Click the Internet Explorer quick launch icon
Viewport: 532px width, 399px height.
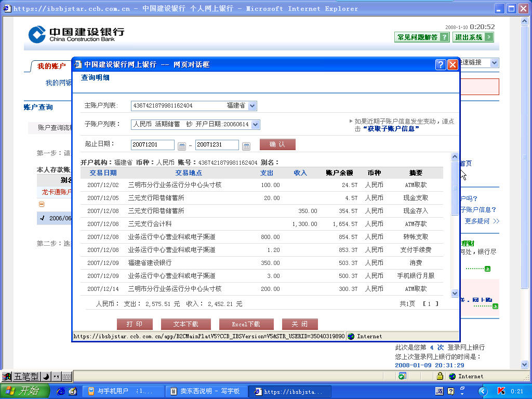click(x=61, y=391)
